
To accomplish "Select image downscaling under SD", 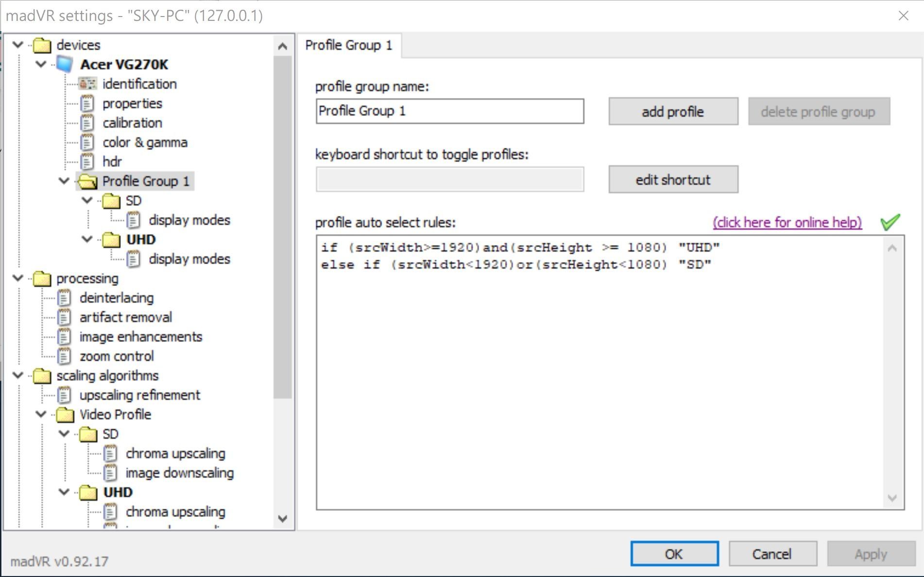I will point(179,472).
